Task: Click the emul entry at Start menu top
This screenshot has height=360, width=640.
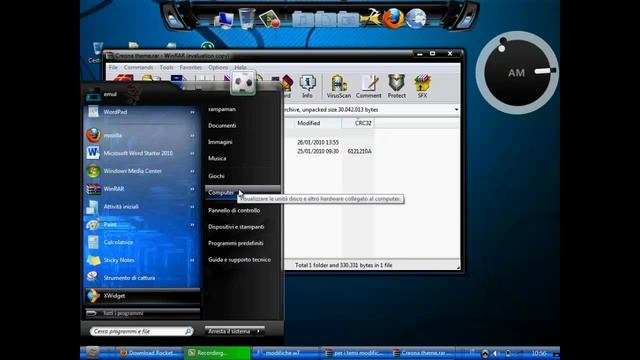Action: point(110,94)
